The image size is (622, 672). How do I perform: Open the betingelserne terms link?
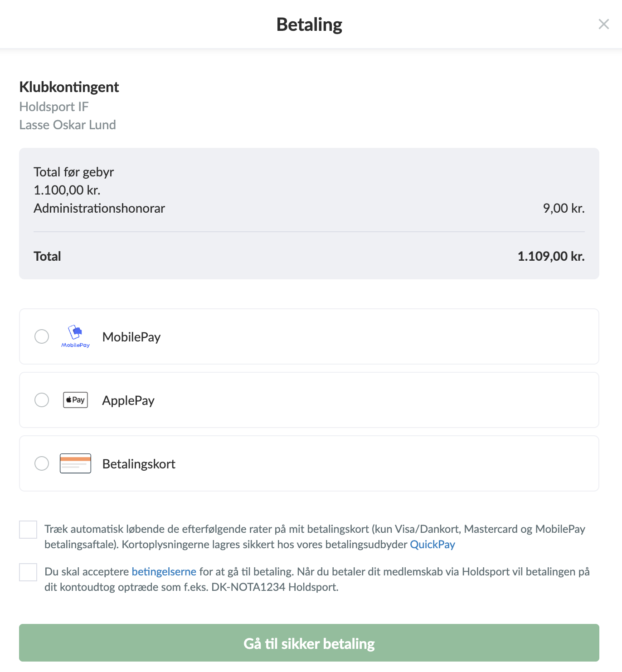(164, 572)
